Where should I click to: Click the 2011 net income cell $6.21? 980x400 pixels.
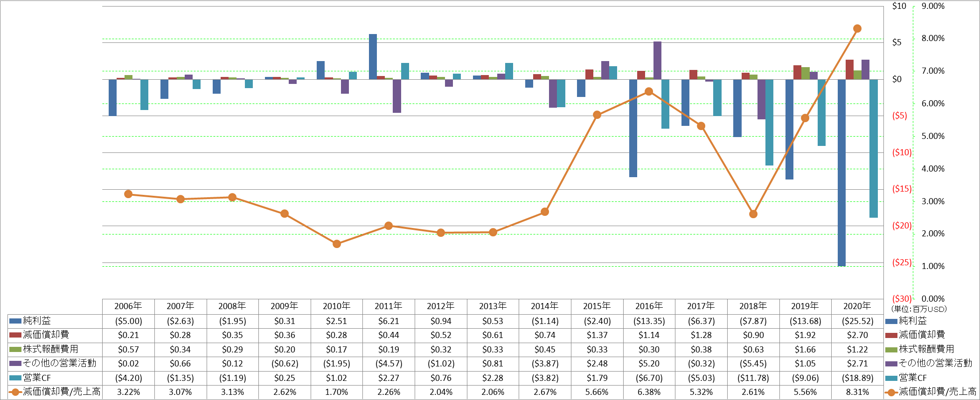(x=389, y=321)
